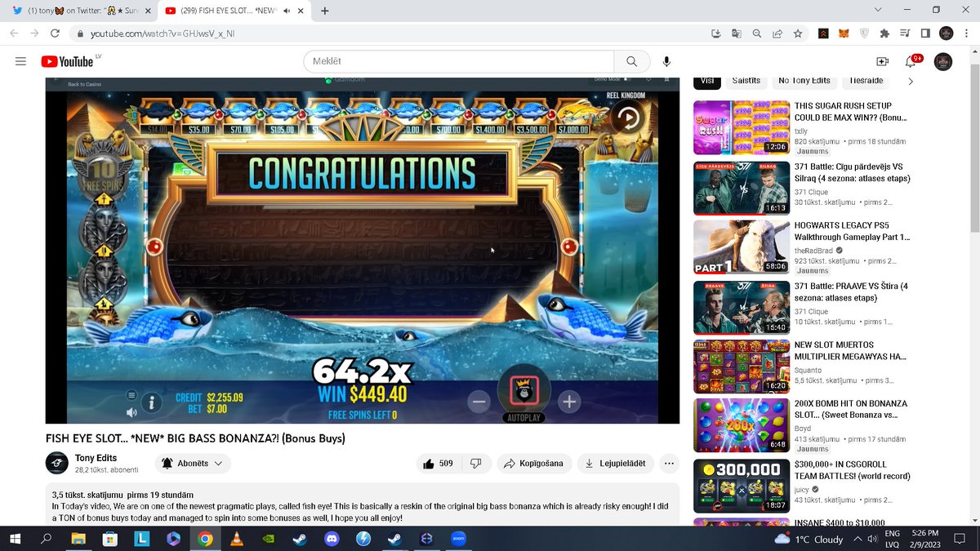Like the video with thumbs up
Screen dimensions: 980x551
[x=437, y=464]
